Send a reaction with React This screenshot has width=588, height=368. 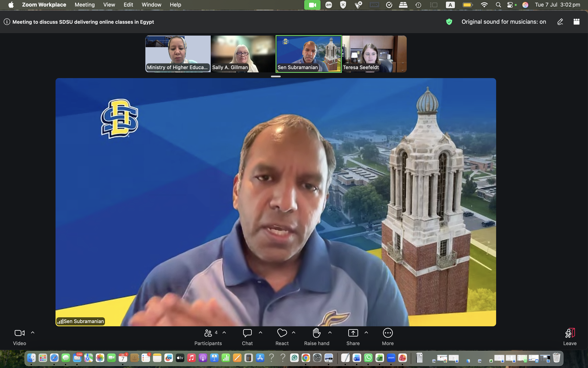click(282, 337)
